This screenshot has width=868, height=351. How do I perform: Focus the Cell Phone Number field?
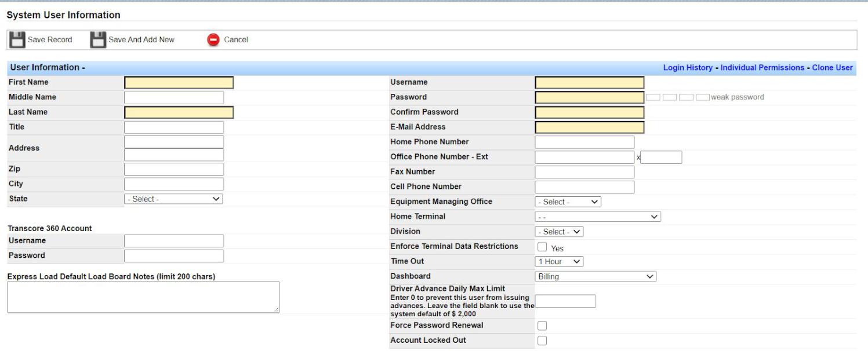click(x=584, y=187)
